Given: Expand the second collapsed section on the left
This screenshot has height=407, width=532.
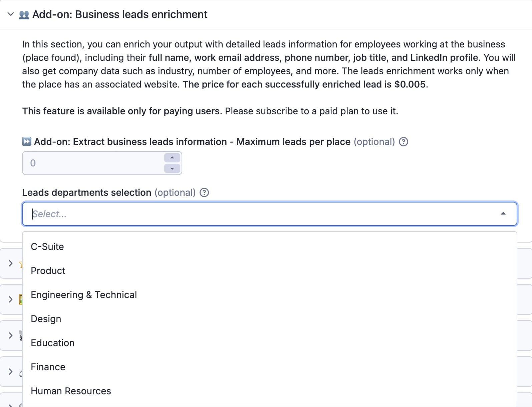Looking at the screenshot, I should pyautogui.click(x=10, y=299).
